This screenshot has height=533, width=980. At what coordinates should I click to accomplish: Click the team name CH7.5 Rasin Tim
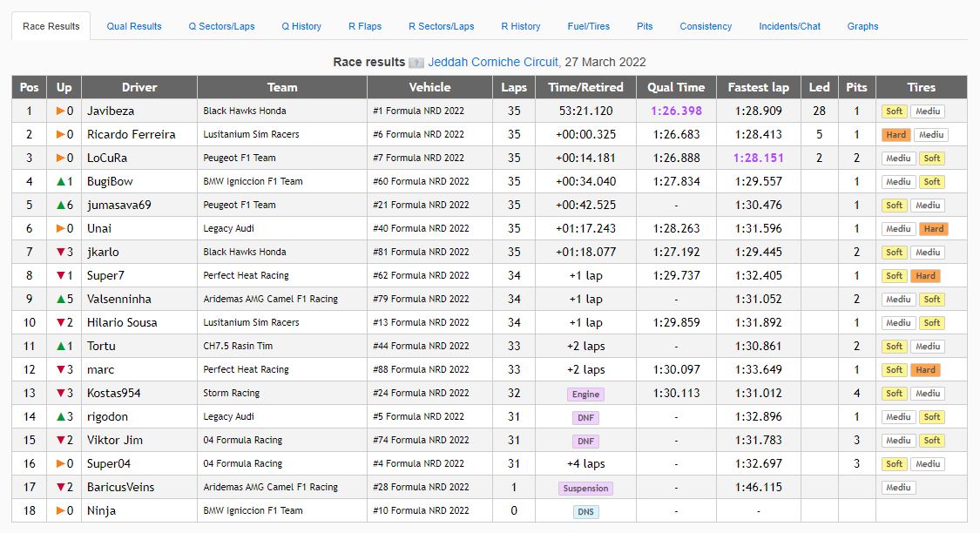(238, 346)
